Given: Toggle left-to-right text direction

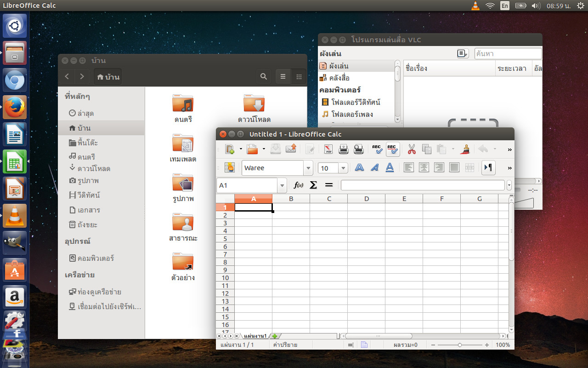Looking at the screenshot, I should point(489,168).
